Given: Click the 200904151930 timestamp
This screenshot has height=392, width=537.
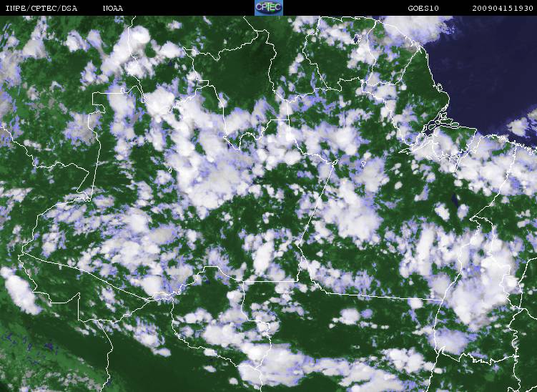Looking at the screenshot, I should pos(503,9).
